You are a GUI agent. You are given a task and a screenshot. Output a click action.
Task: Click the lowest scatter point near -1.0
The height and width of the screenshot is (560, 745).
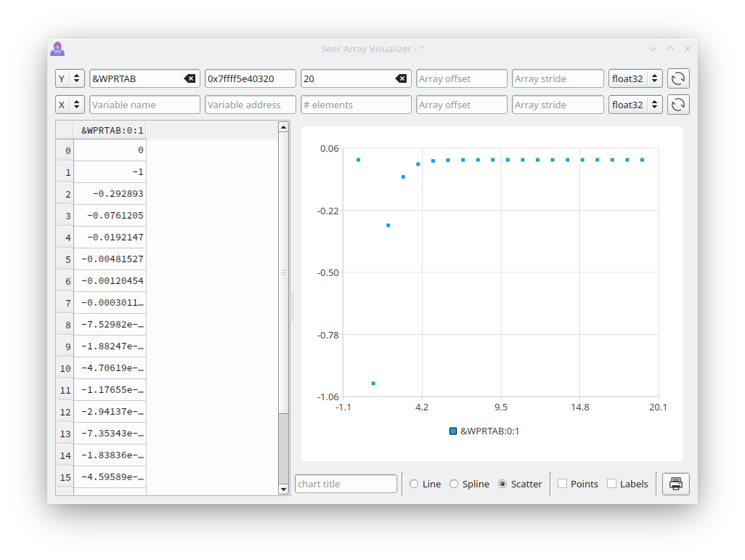pos(373,384)
